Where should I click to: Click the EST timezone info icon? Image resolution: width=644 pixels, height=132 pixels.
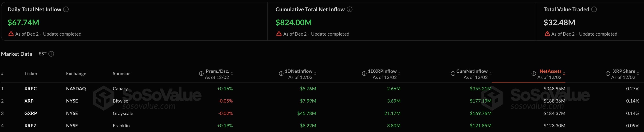[51, 54]
